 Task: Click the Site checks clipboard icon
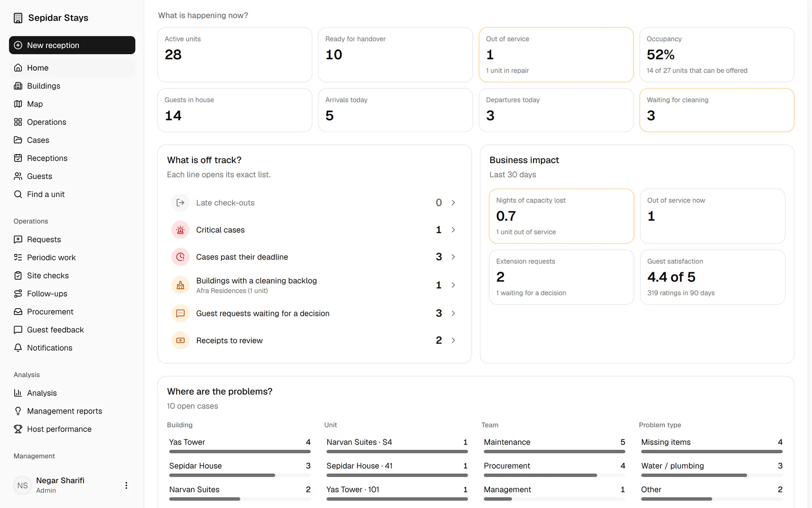coord(18,275)
